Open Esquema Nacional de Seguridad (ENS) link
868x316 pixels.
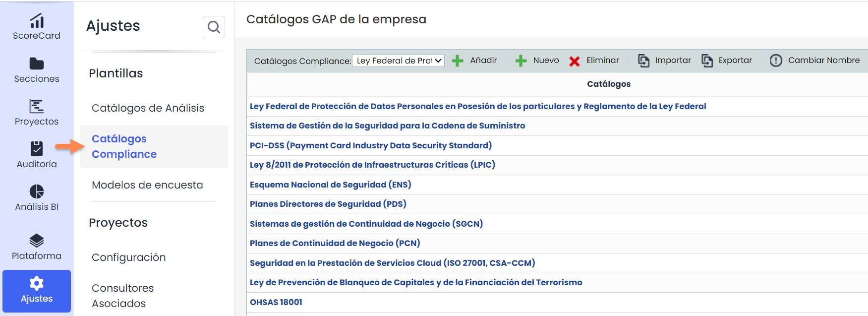tap(330, 185)
